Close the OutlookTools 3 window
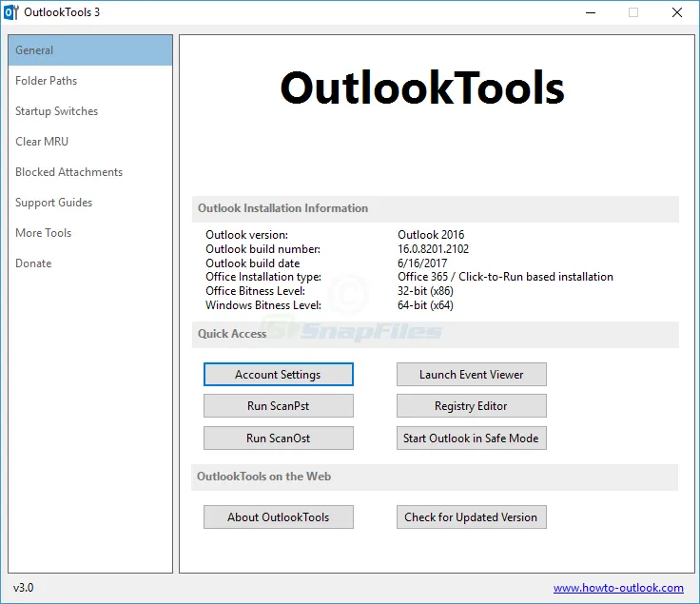700x604 pixels. 677,12
